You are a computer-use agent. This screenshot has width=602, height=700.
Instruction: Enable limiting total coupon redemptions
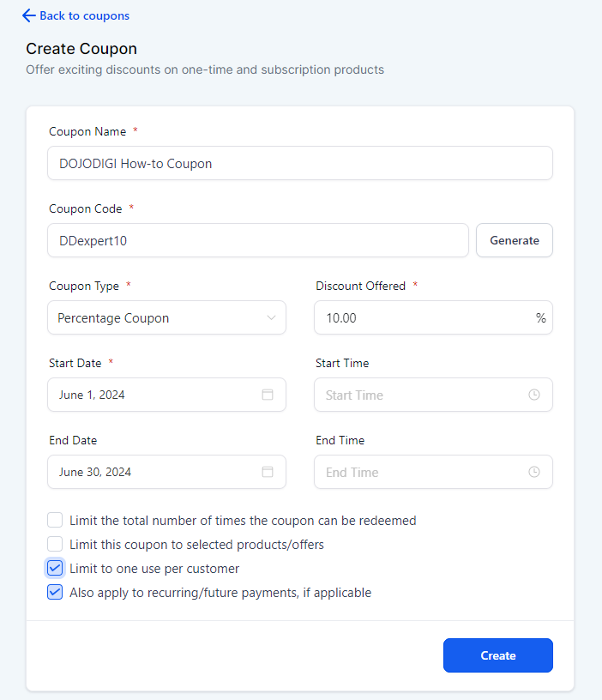point(55,520)
